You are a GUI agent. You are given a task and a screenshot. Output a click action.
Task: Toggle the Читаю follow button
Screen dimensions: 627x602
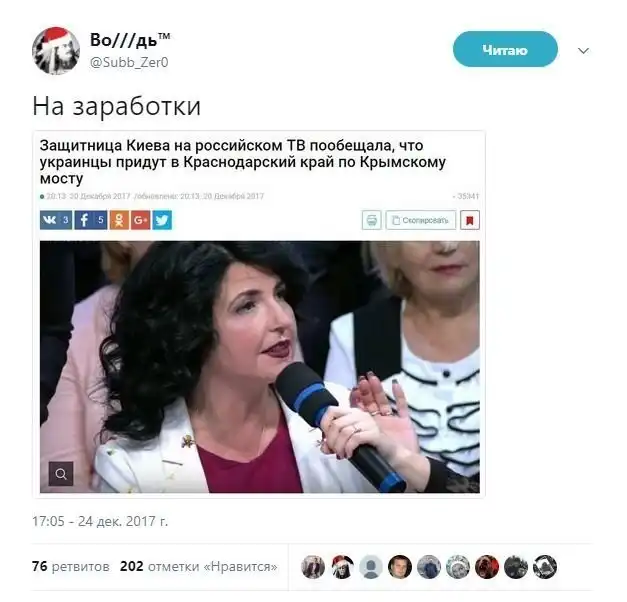505,49
